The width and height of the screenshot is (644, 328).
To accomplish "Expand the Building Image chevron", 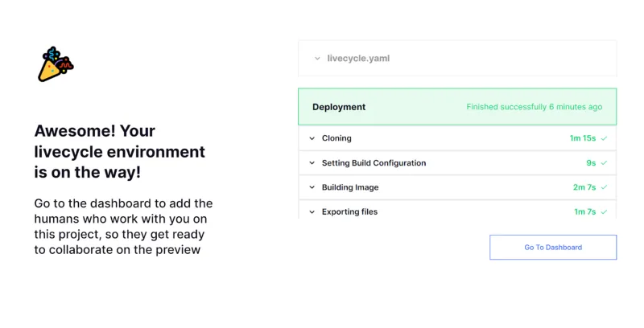I will pos(312,187).
